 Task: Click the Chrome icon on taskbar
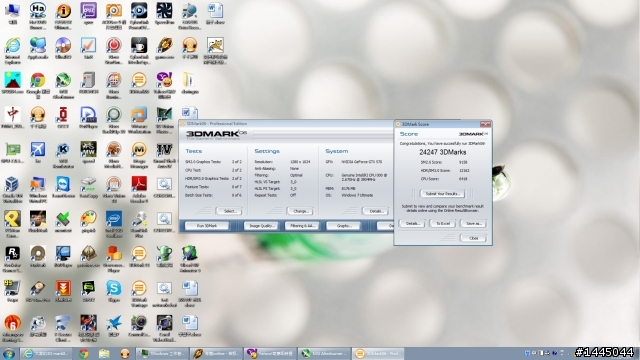click(x=84, y=353)
